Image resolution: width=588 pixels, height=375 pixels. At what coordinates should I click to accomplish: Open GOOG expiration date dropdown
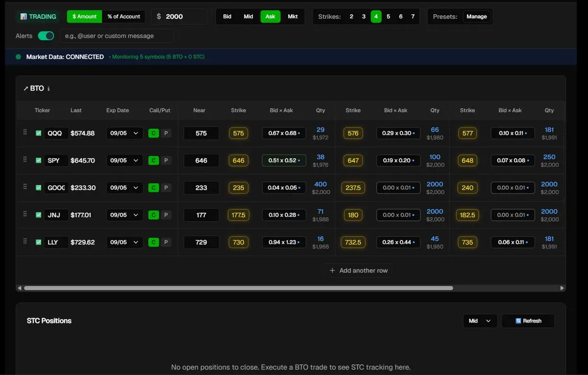coord(124,188)
